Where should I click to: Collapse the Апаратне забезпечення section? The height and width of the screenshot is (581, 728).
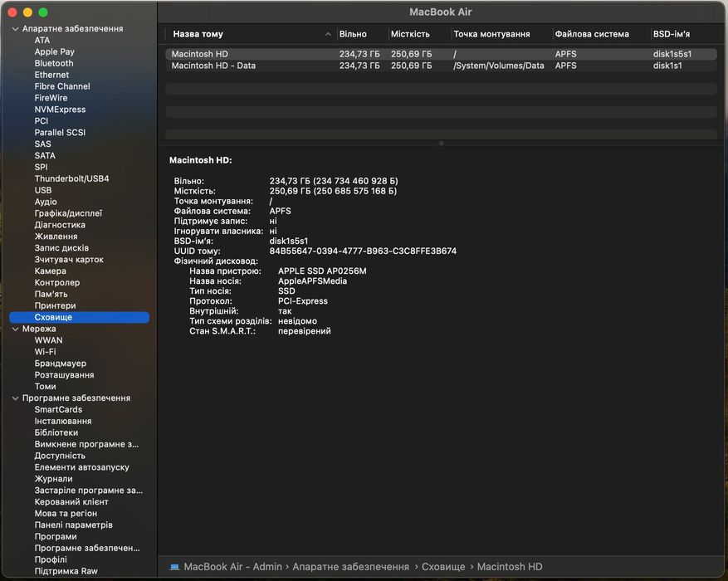click(x=15, y=29)
